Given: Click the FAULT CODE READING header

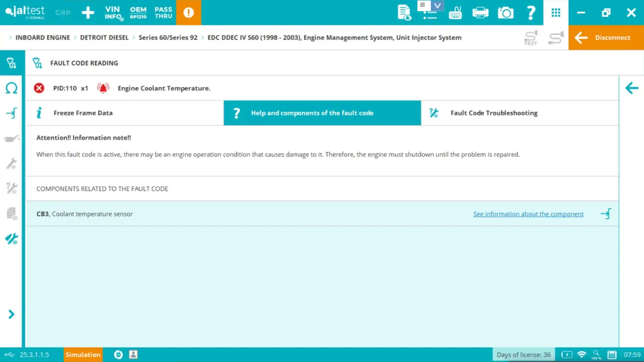Looking at the screenshot, I should tap(84, 63).
